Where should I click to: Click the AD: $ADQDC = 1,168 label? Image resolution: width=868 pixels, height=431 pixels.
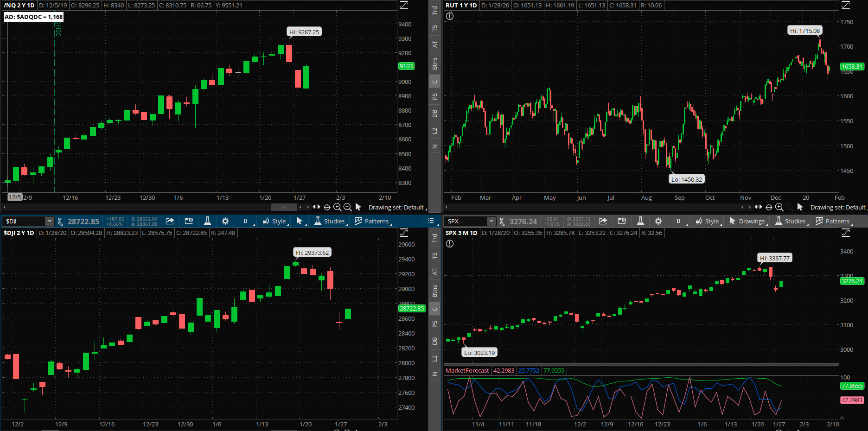[33, 17]
